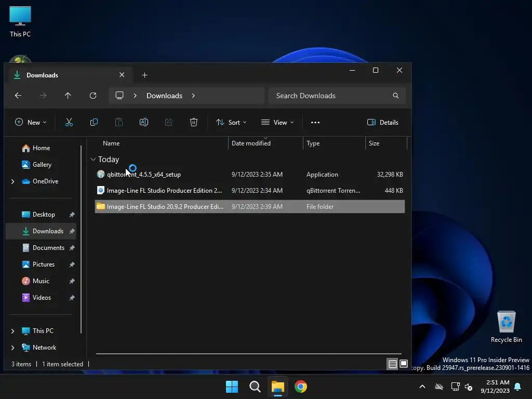Refresh the Downloads folder view
532x399 pixels.
point(93,96)
